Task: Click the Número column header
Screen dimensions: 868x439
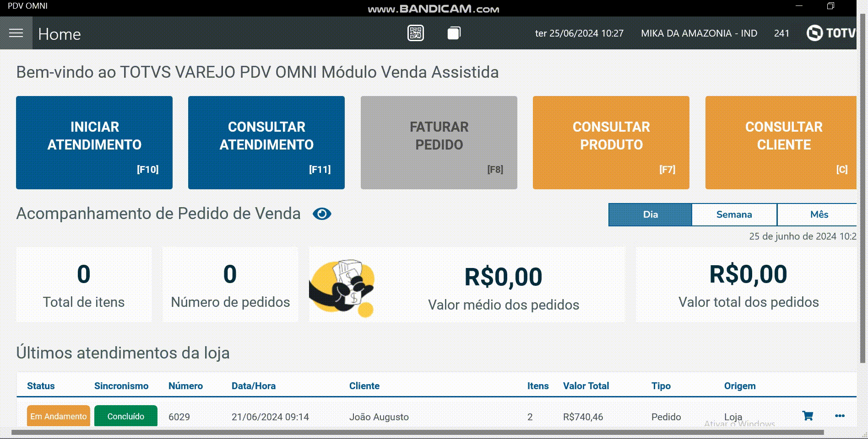Action: coord(185,386)
